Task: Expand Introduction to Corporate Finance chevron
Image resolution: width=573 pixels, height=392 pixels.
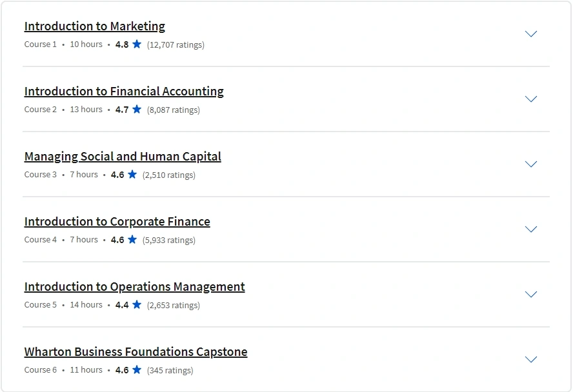Action: 530,230
